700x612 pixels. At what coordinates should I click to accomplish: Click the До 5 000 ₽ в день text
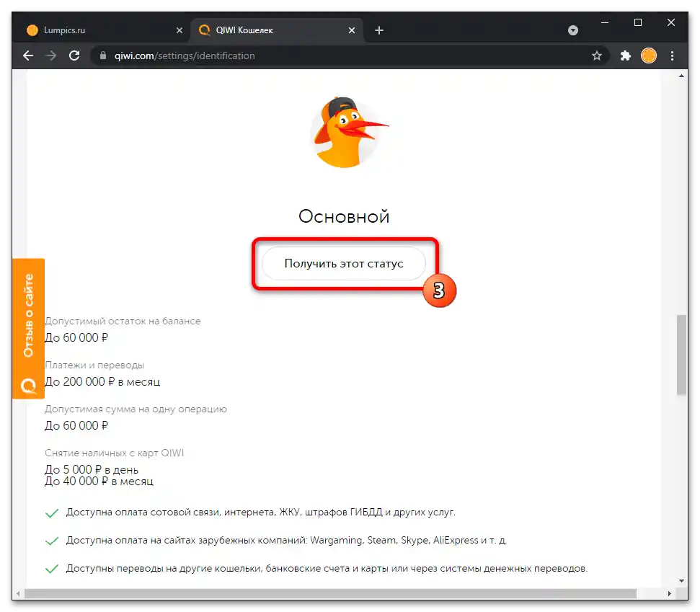pos(92,469)
